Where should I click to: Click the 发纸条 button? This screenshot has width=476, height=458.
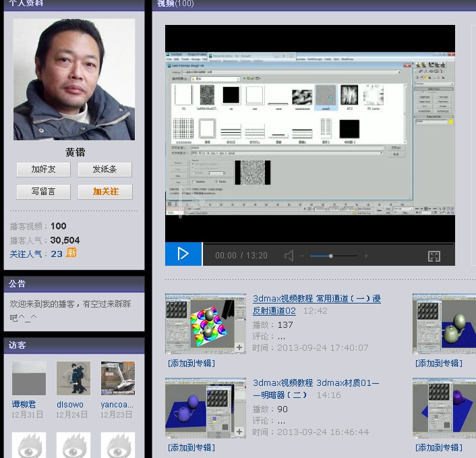105,169
